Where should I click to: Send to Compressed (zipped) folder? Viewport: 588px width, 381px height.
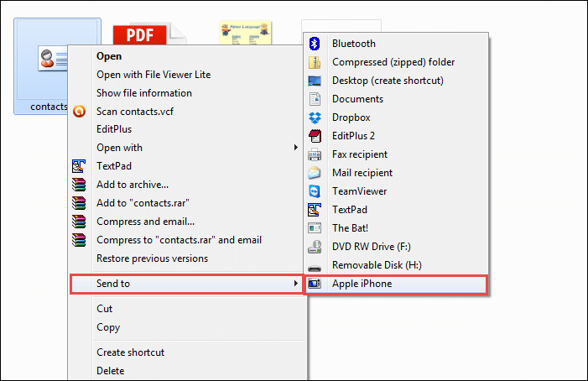point(393,62)
